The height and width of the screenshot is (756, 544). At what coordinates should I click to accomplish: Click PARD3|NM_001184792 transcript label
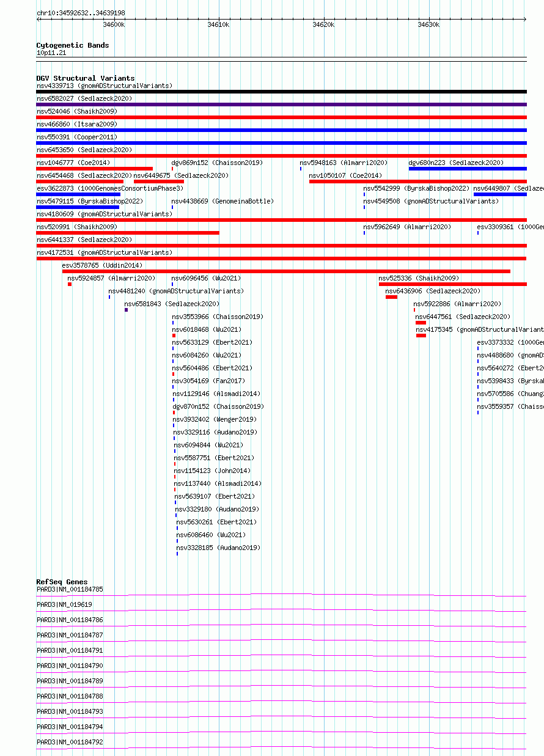[70, 742]
